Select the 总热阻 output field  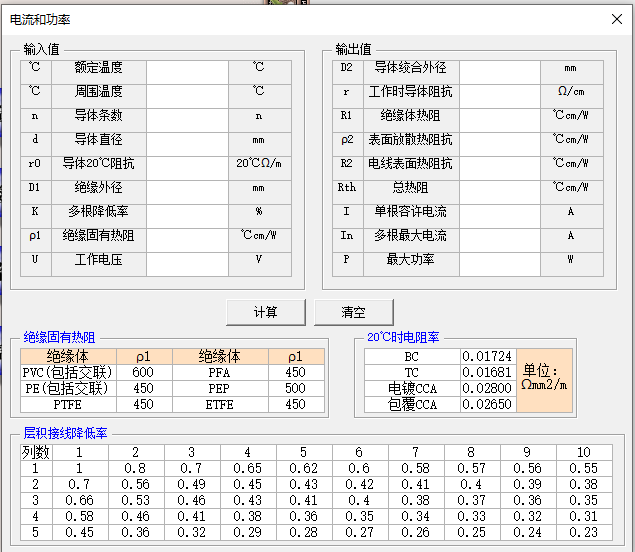(499, 189)
